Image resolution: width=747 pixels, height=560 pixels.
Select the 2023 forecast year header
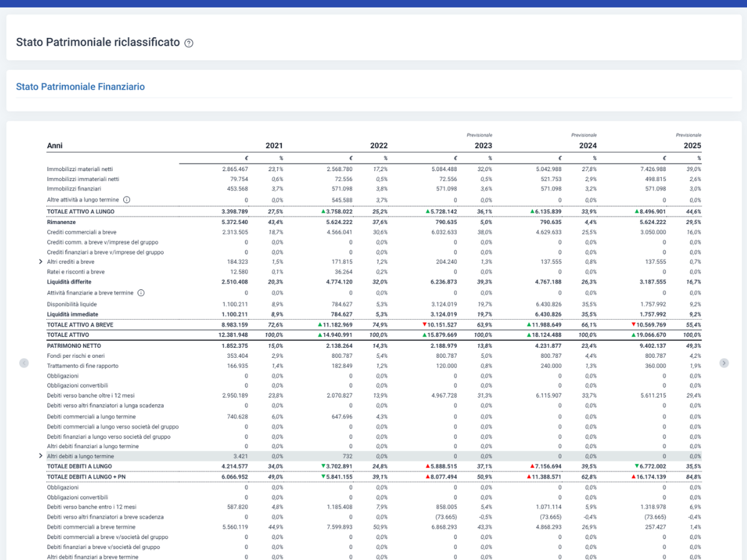tap(483, 146)
